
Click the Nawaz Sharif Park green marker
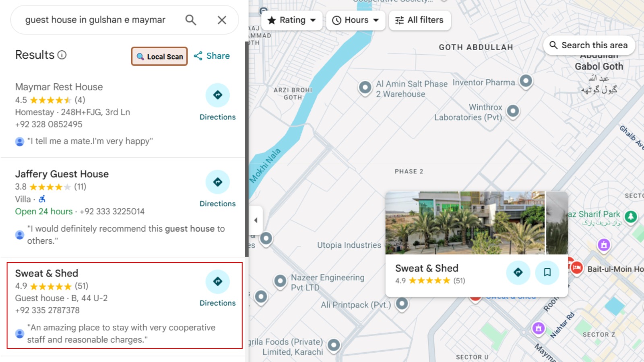(631, 217)
